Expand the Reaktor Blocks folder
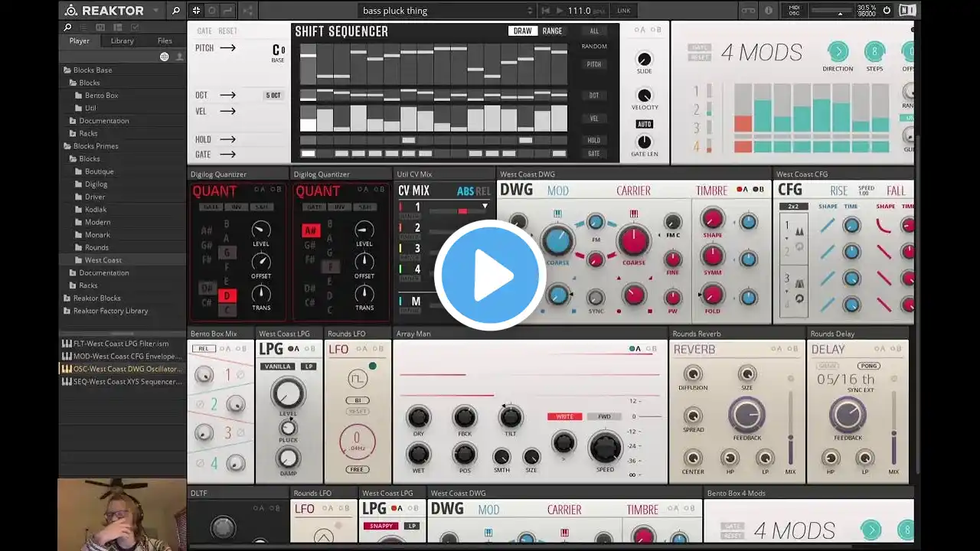This screenshot has width=980, height=551. [x=67, y=298]
